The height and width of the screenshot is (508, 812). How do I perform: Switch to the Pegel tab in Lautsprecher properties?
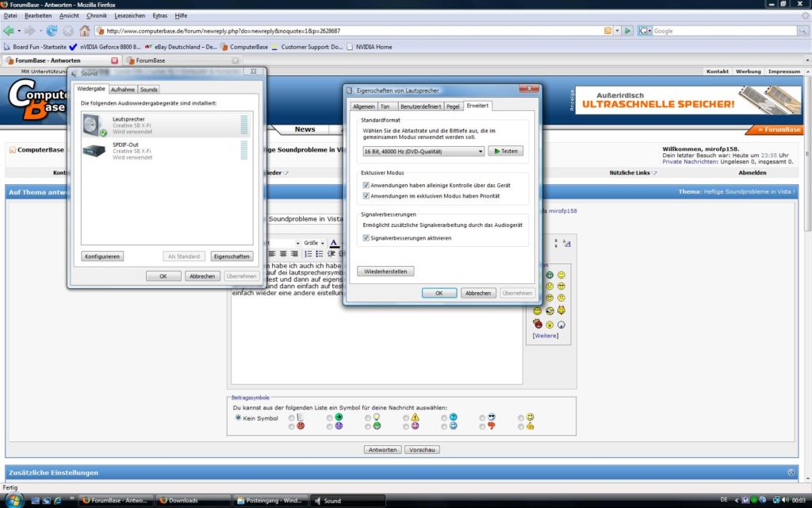click(x=453, y=106)
